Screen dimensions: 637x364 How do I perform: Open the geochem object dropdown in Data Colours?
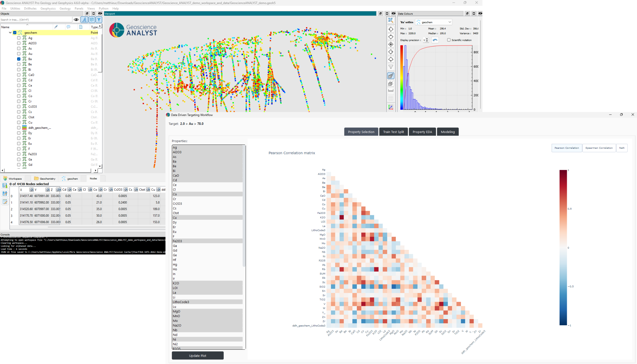pos(434,22)
